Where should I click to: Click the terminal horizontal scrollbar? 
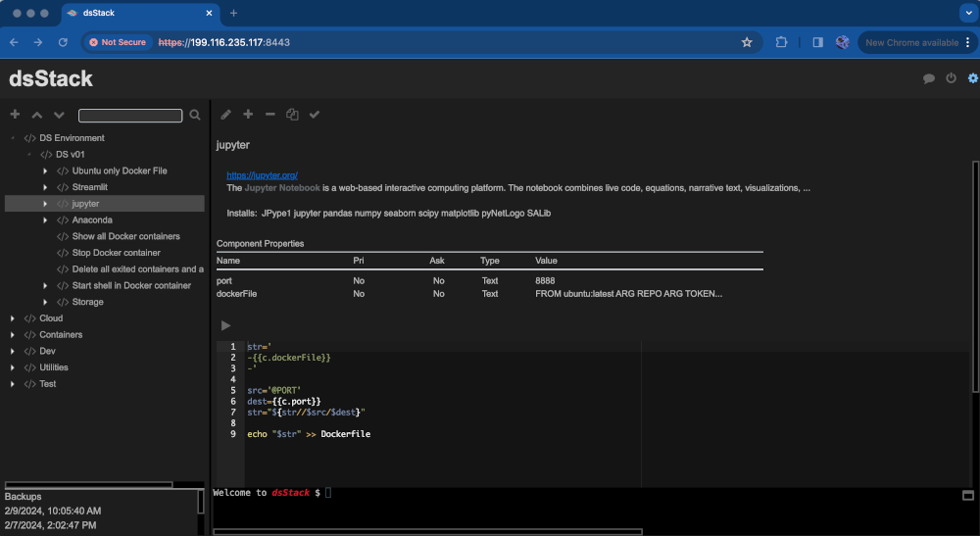coord(427,532)
